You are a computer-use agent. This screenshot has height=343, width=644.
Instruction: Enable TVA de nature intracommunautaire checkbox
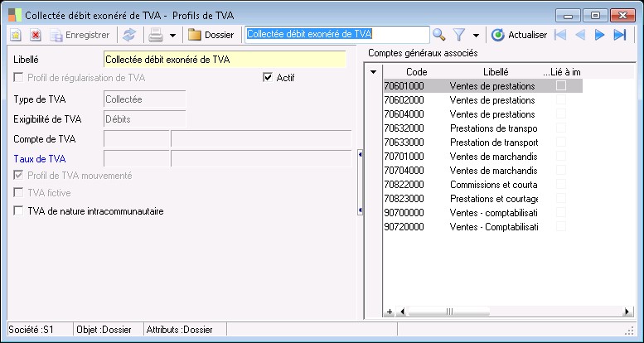[x=18, y=211]
